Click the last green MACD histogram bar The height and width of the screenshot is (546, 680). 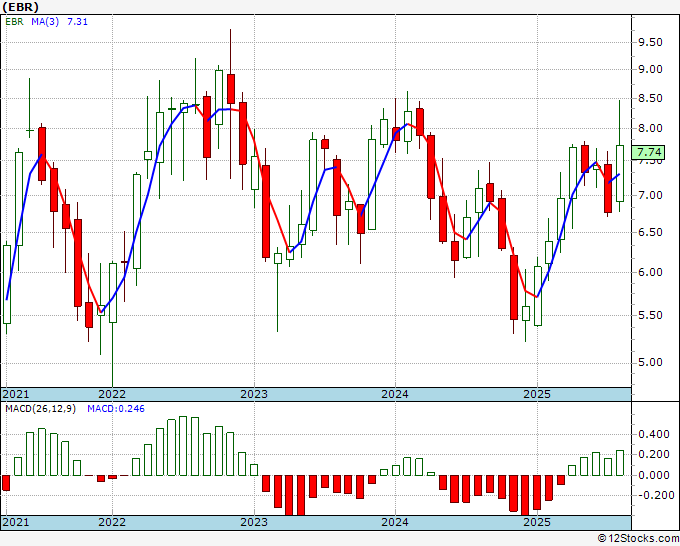[x=620, y=463]
